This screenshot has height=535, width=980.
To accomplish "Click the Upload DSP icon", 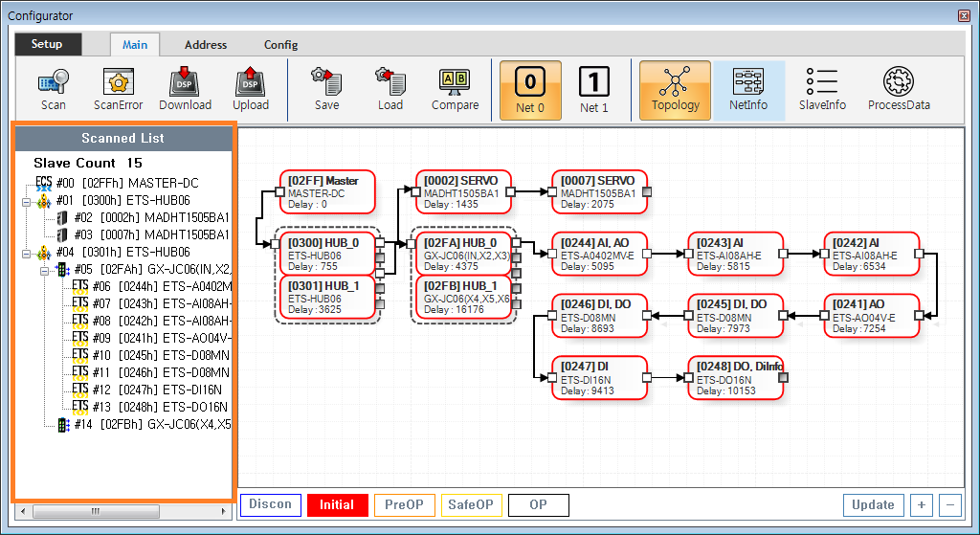I will (251, 90).
